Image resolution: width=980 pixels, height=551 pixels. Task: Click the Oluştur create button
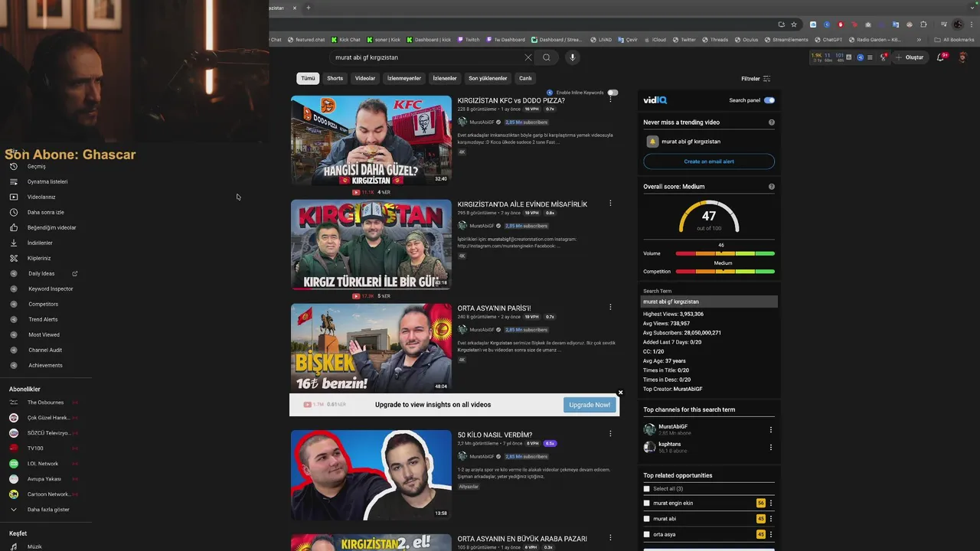point(910,57)
